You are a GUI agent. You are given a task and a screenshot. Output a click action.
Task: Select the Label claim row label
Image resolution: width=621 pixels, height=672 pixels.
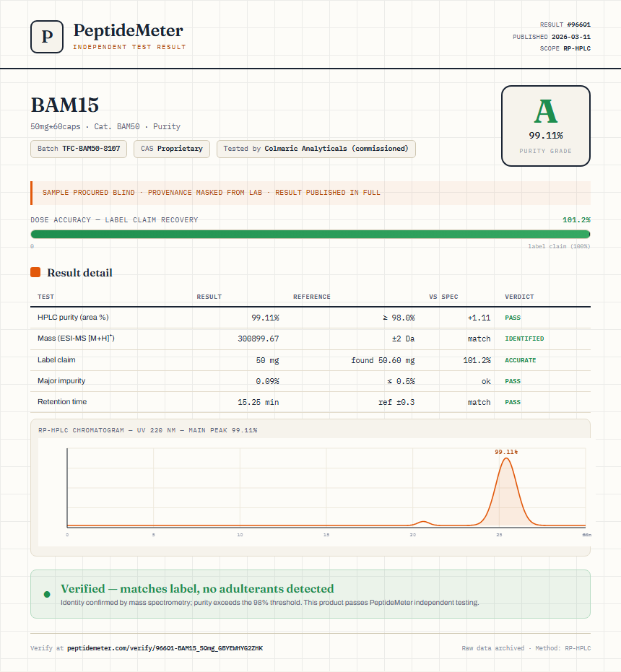tap(56, 359)
